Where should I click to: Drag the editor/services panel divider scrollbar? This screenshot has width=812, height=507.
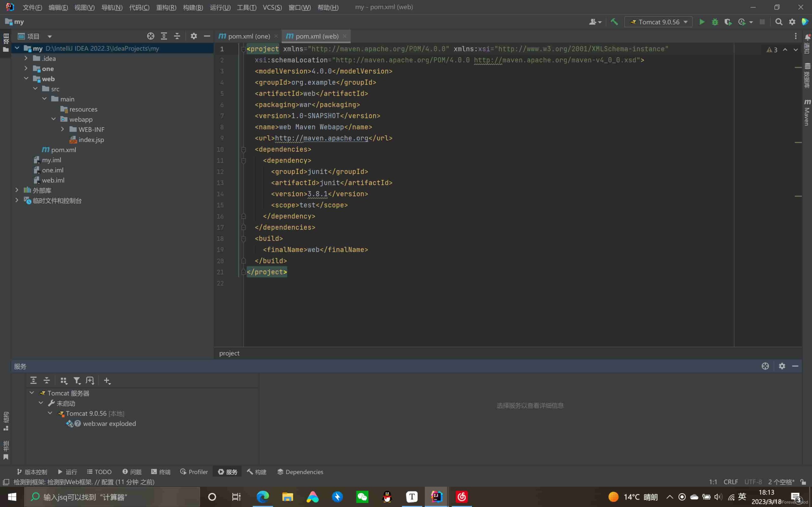point(406,360)
